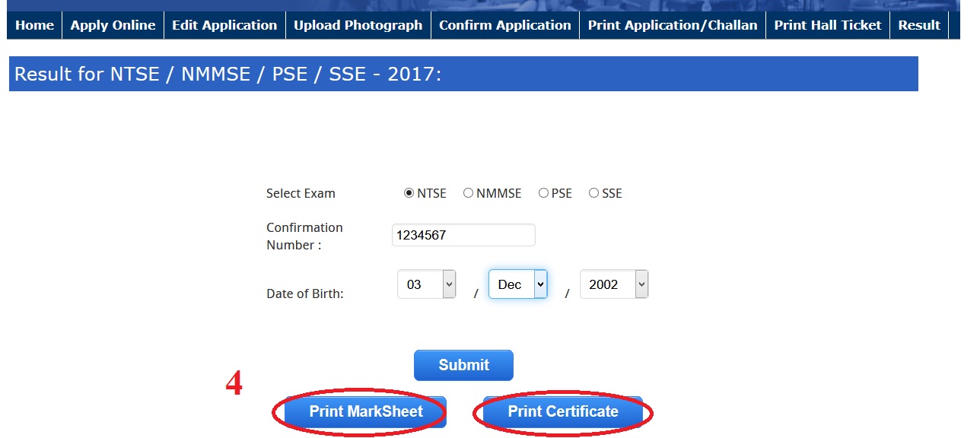Select the NTSE exam radio button

pos(409,193)
